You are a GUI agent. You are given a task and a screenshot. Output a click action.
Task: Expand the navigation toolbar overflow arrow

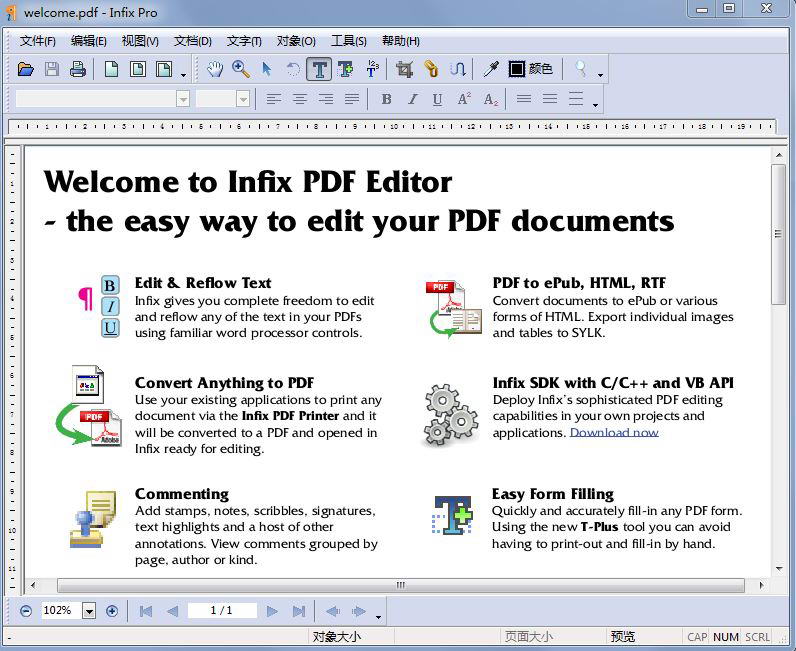[x=378, y=617]
